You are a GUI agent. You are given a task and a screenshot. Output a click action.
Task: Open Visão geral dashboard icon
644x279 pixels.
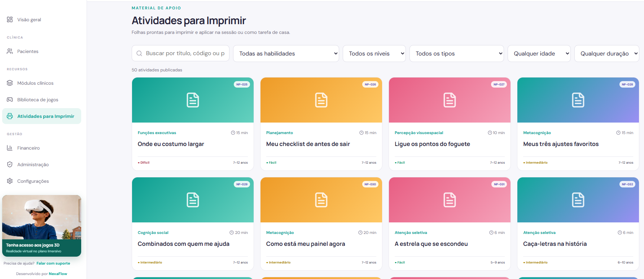pos(10,19)
